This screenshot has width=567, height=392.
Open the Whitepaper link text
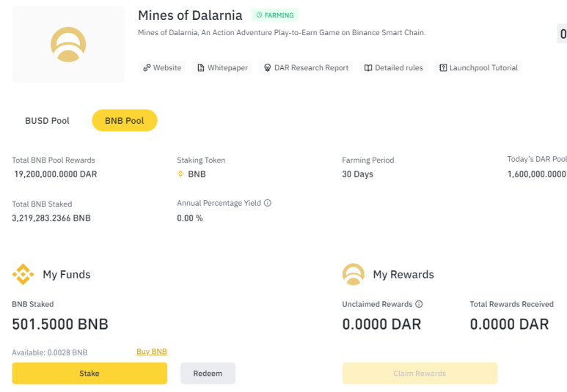tap(227, 67)
